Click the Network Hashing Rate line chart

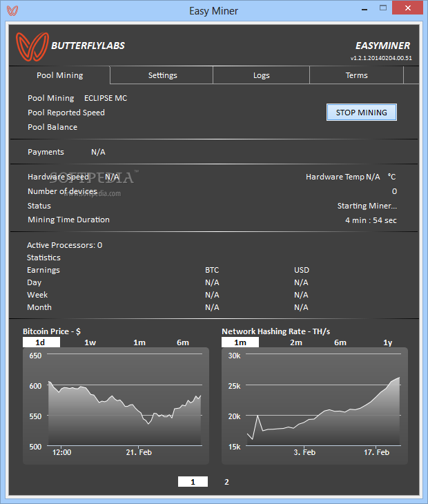[x=315, y=406]
